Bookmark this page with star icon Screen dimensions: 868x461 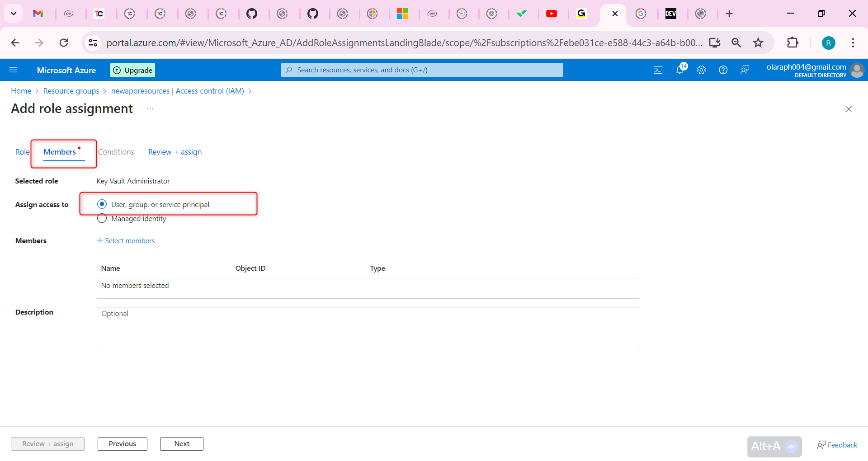(758, 42)
